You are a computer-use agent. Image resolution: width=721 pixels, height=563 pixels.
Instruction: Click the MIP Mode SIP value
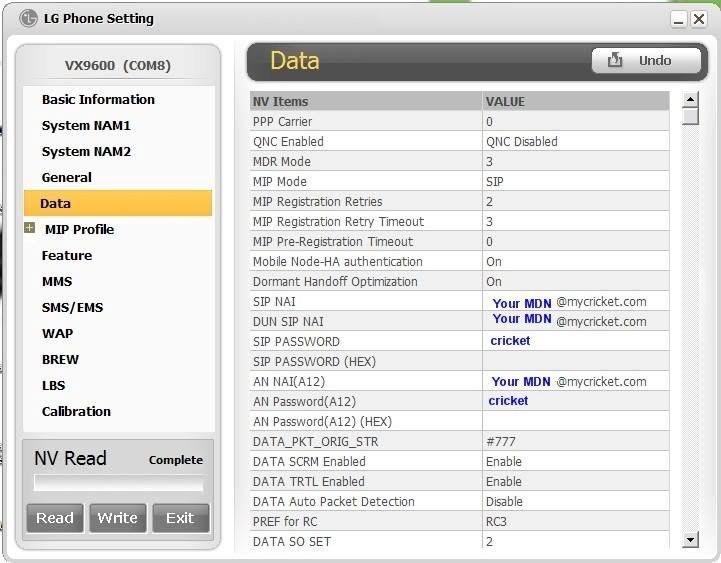coord(576,181)
